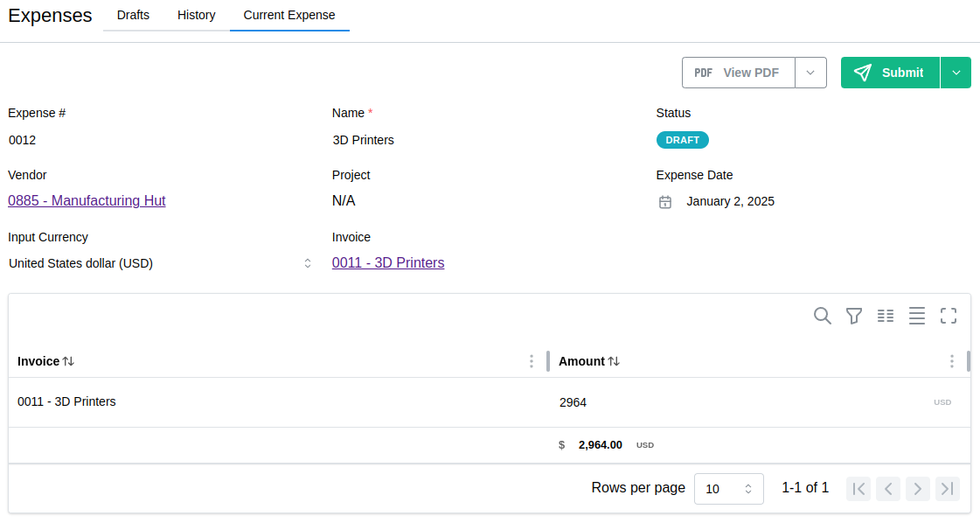The image size is (980, 523).
Task: Select Current Expense tab
Action: 289,15
